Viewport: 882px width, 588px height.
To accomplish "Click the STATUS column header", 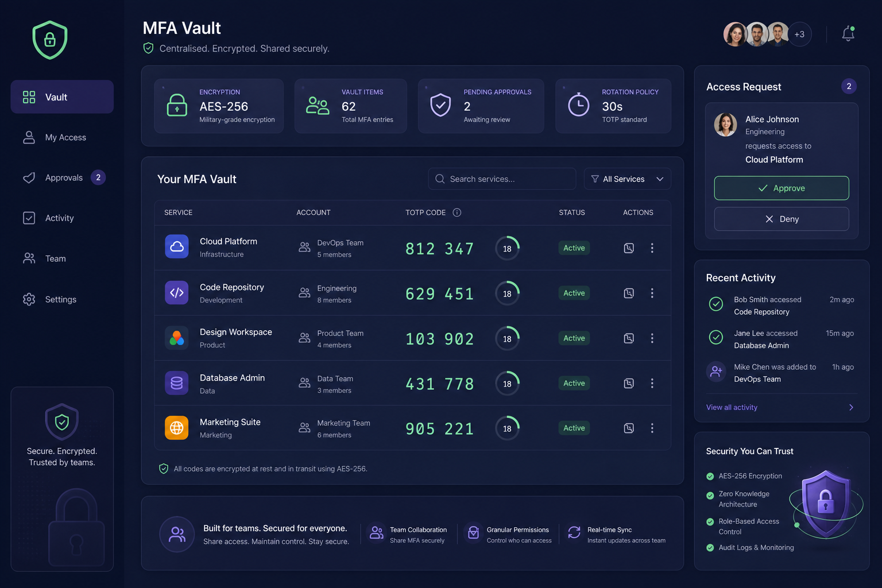I will (572, 212).
